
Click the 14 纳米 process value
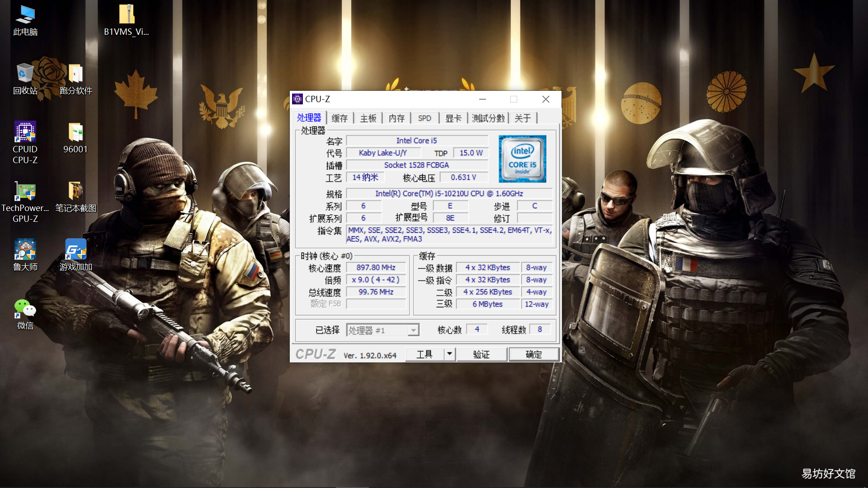[x=365, y=177]
